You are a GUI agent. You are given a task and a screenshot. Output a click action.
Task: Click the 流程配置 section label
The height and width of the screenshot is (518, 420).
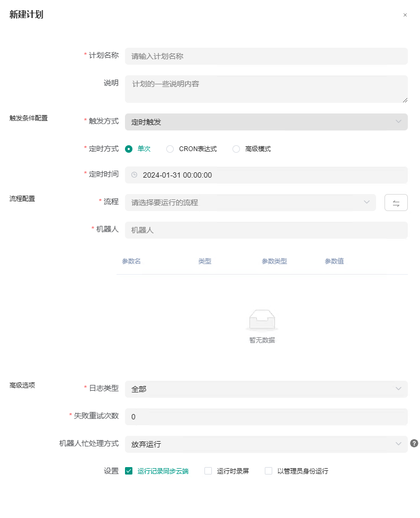pyautogui.click(x=22, y=198)
